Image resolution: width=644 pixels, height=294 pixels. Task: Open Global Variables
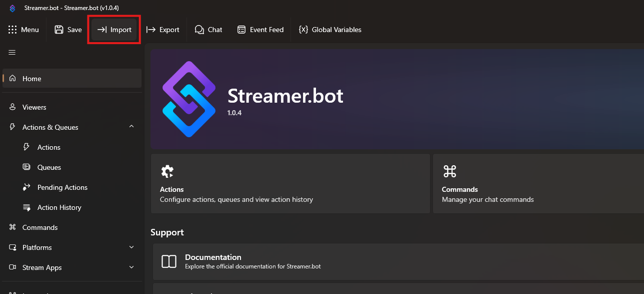click(330, 30)
